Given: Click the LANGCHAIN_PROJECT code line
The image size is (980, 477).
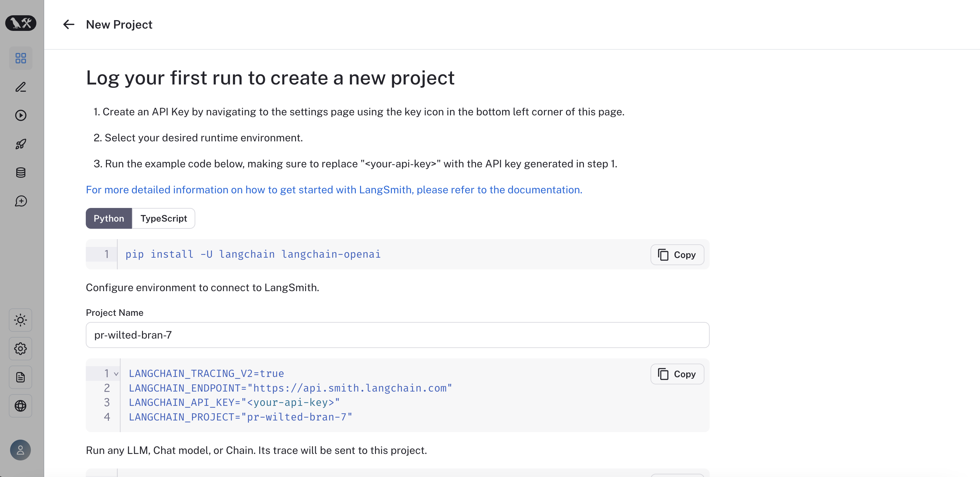Looking at the screenshot, I should [240, 417].
